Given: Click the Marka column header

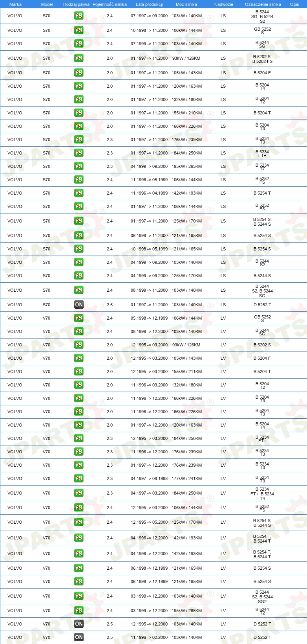Looking at the screenshot, I should coord(15,4).
